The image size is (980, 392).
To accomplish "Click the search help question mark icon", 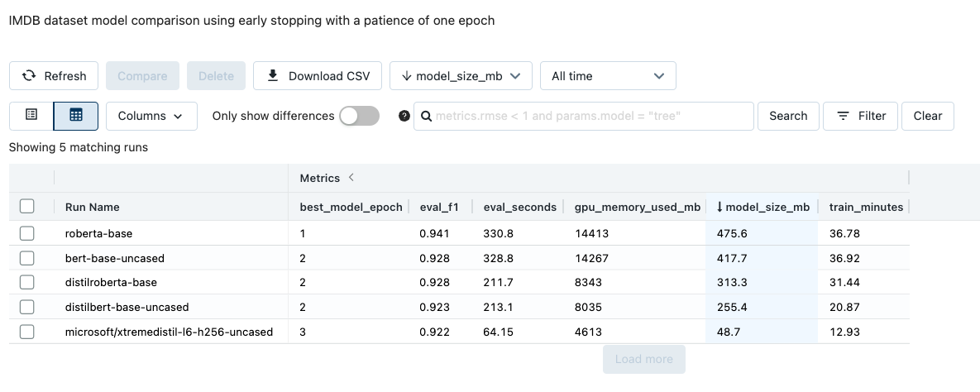I will point(404,116).
